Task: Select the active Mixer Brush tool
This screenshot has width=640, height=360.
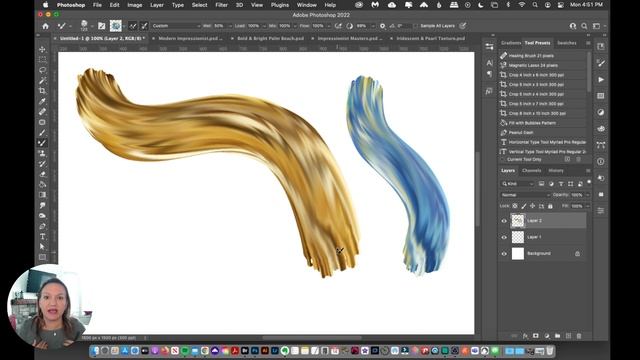Action: click(42, 143)
